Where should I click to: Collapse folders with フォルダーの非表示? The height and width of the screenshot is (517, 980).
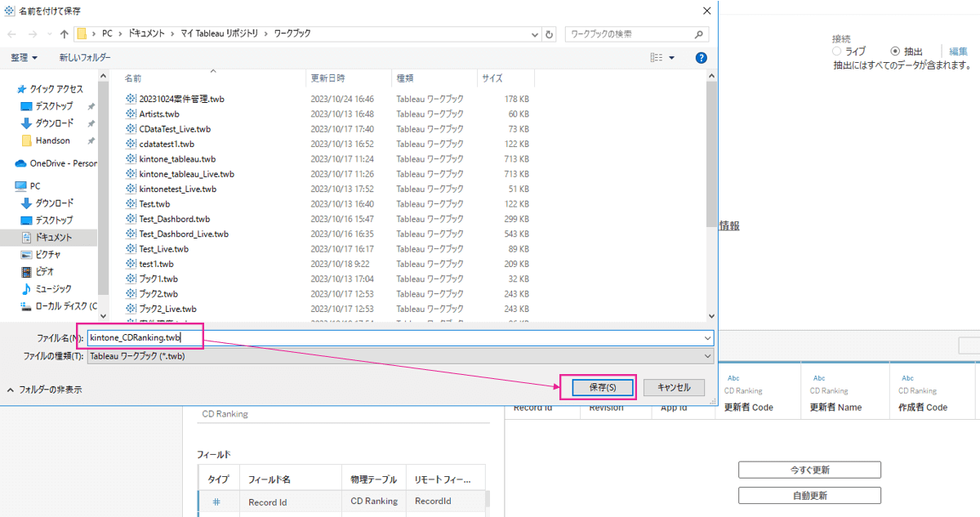(44, 390)
